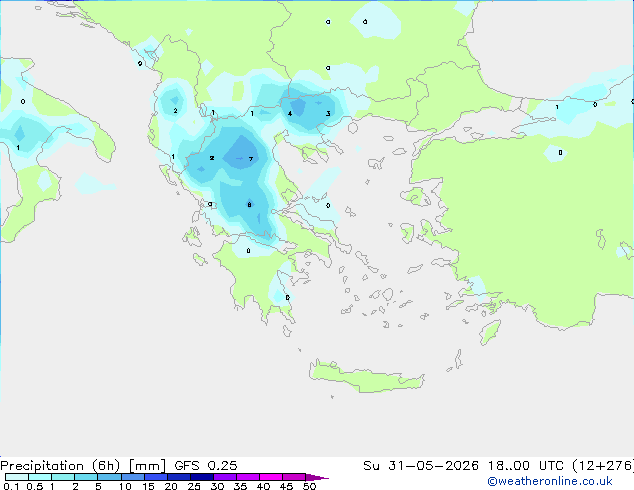Click the '0.5' legend scale label
The image size is (634, 490).
pyautogui.click(x=35, y=486)
